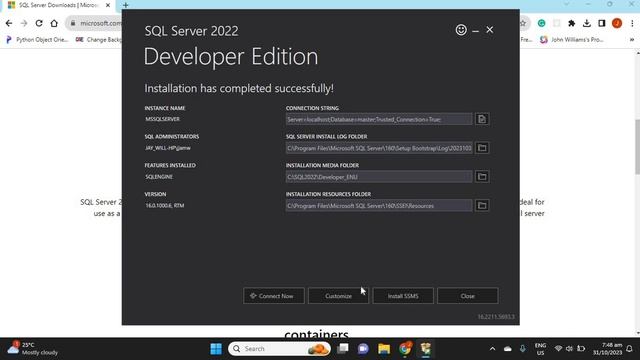Open File Explorer from taskbar
Viewport: 640px width, 360px height.
point(384,349)
